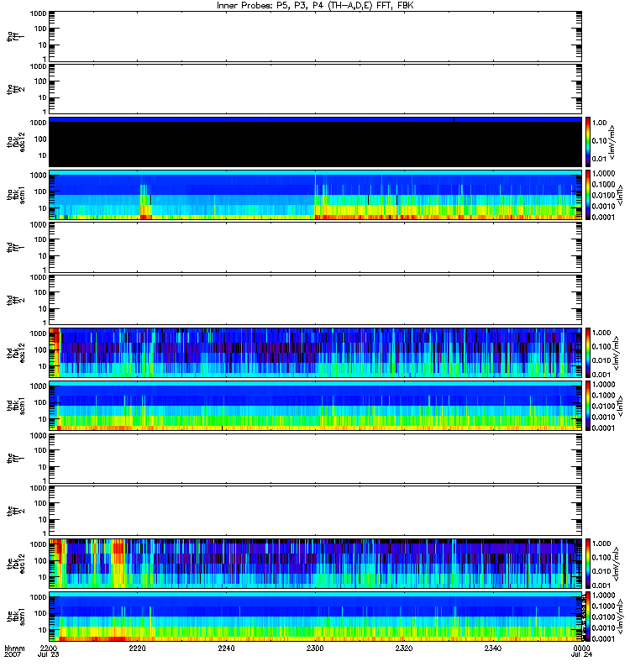Open the empty the fff 1 plot panel
630x672 pixels.
(316, 458)
